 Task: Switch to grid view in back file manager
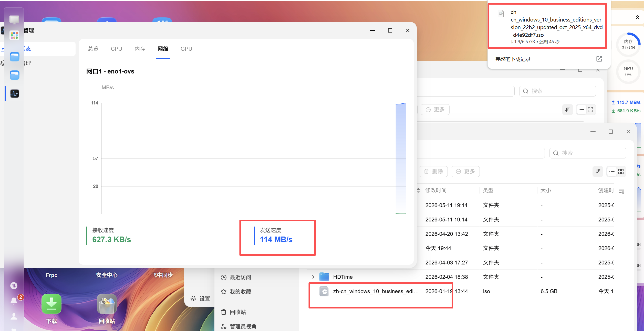590,109
